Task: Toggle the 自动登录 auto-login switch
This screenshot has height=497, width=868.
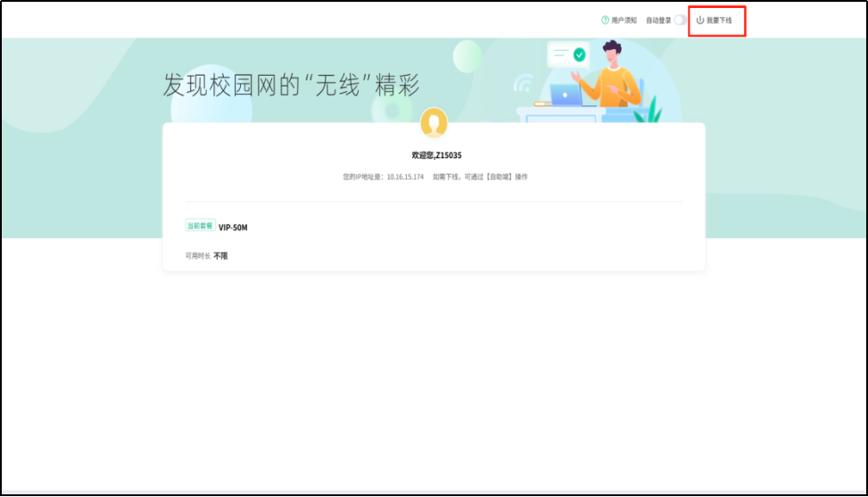Action: coord(681,20)
